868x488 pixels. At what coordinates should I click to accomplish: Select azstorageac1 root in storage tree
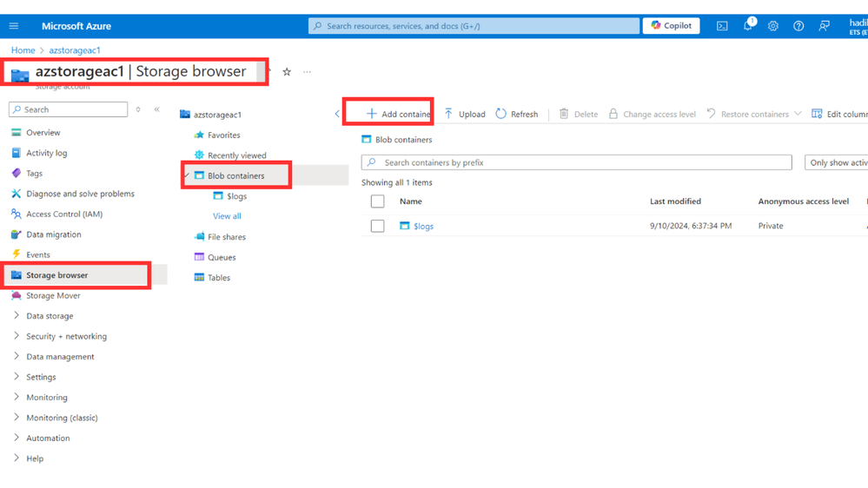[x=217, y=115]
